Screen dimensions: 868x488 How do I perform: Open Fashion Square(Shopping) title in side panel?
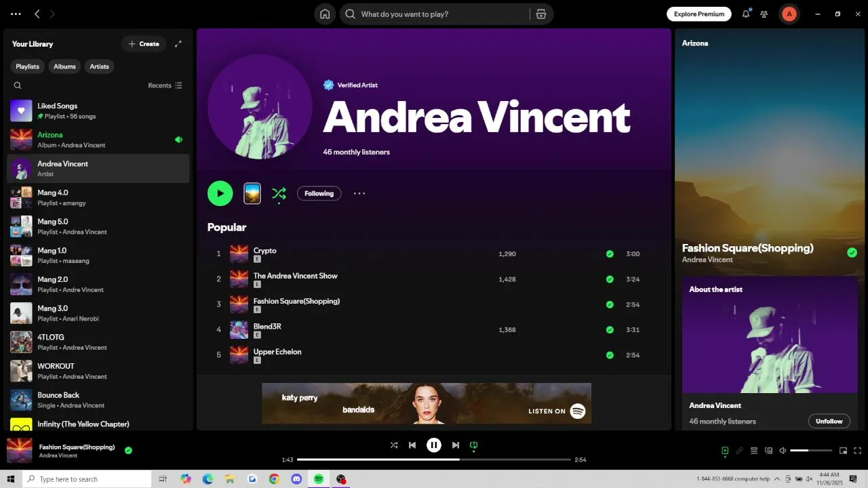click(747, 248)
